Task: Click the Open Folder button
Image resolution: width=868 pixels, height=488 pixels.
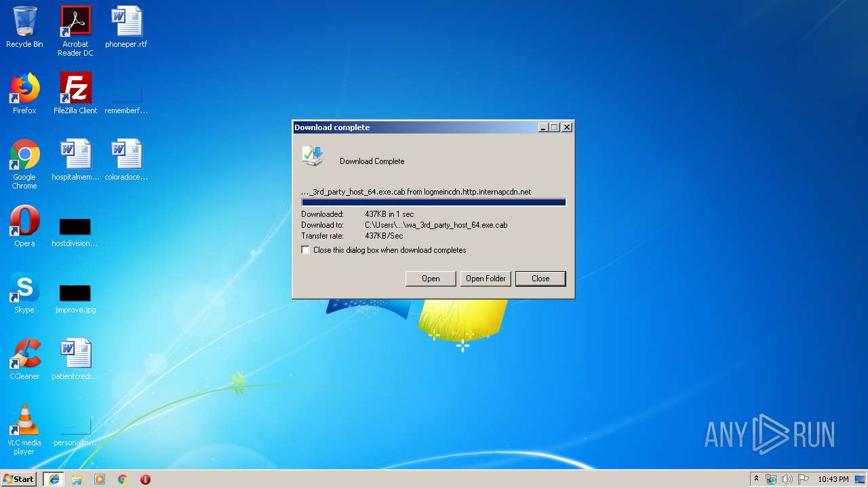Action: point(486,279)
